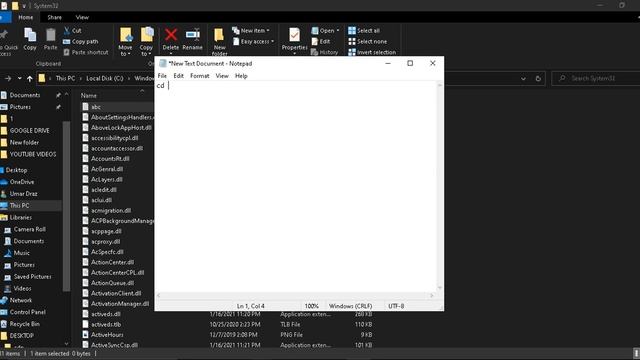Switch to the View ribbon tab

82,18
